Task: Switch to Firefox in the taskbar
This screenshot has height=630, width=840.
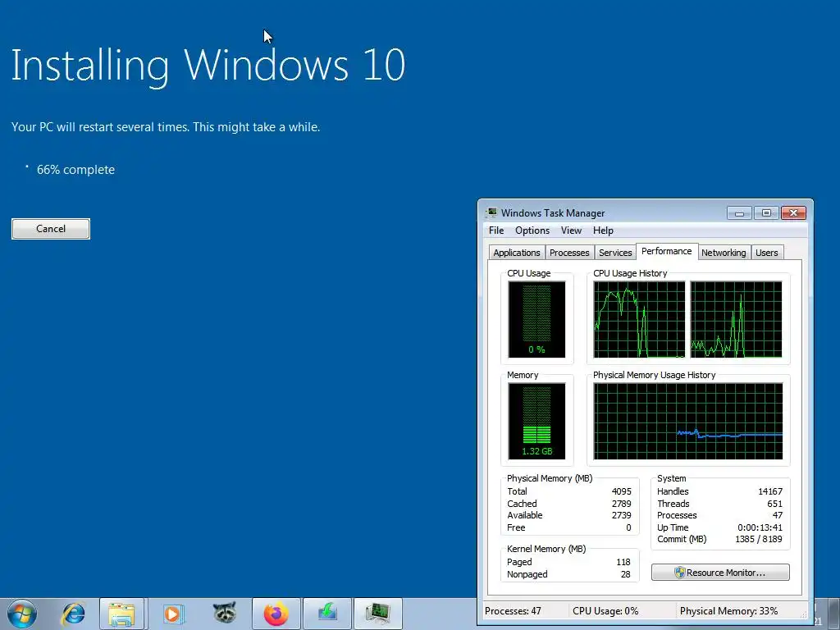Action: 276,614
